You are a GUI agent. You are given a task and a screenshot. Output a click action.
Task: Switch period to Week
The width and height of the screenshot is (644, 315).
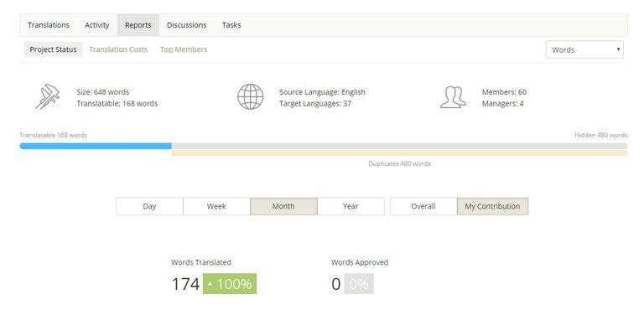216,206
